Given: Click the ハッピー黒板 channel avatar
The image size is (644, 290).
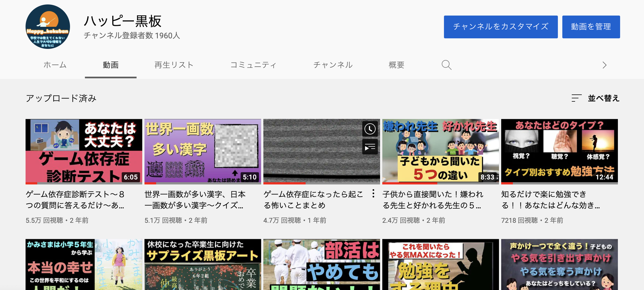Looking at the screenshot, I should (x=48, y=27).
